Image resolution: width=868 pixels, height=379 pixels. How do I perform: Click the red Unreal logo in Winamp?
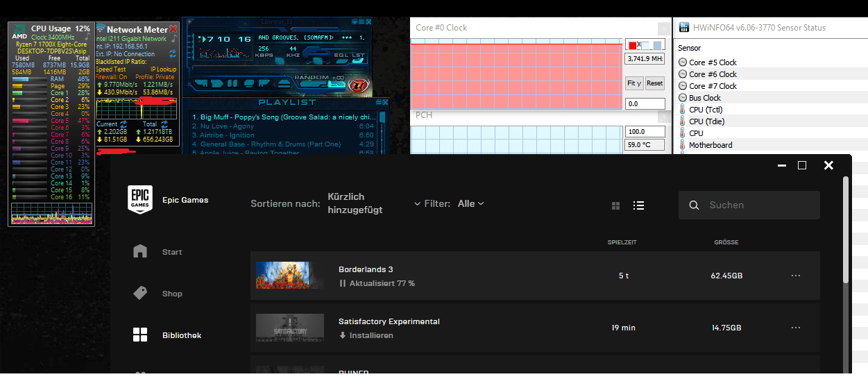(x=359, y=85)
